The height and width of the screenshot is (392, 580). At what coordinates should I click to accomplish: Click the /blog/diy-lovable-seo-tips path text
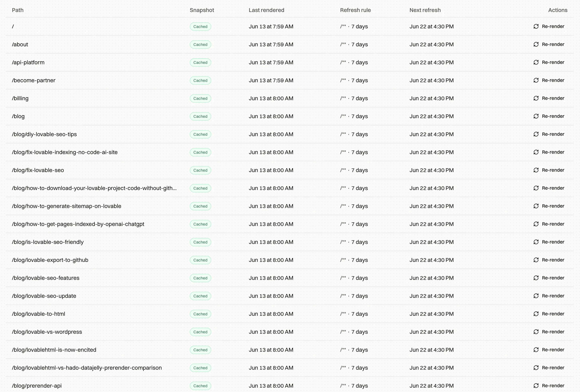pos(45,134)
